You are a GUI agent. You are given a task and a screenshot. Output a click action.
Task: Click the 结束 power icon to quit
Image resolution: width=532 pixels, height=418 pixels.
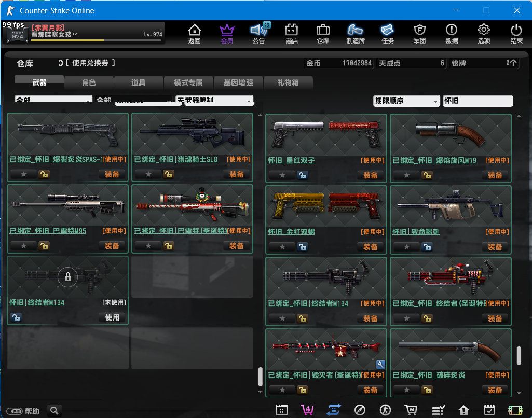[x=516, y=34]
